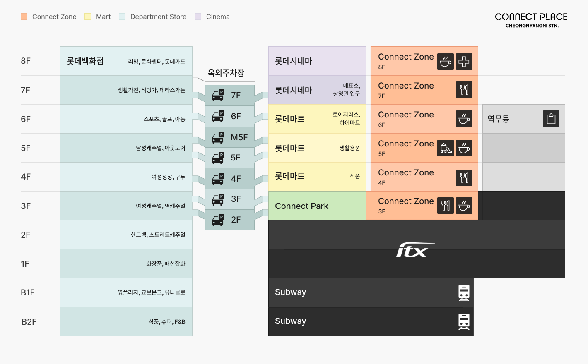
Task: Click the clipboard icon in 역무동 block
Action: pyautogui.click(x=551, y=119)
